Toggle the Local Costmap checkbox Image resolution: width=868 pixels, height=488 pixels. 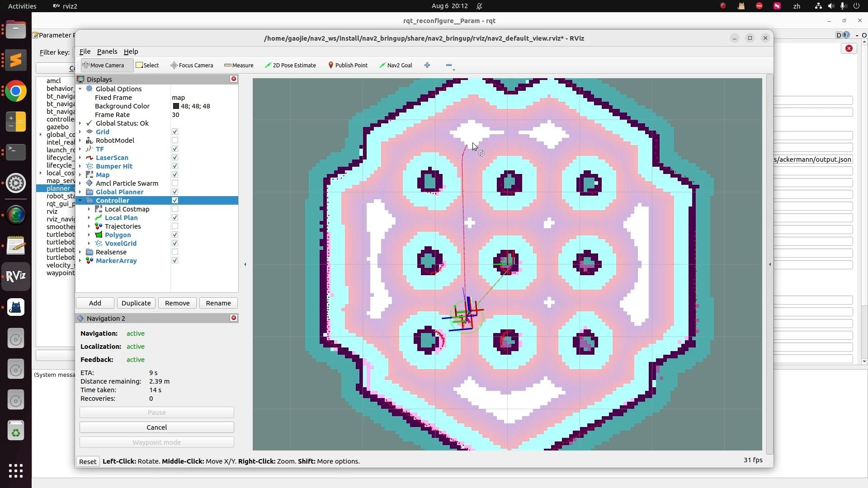coord(175,209)
